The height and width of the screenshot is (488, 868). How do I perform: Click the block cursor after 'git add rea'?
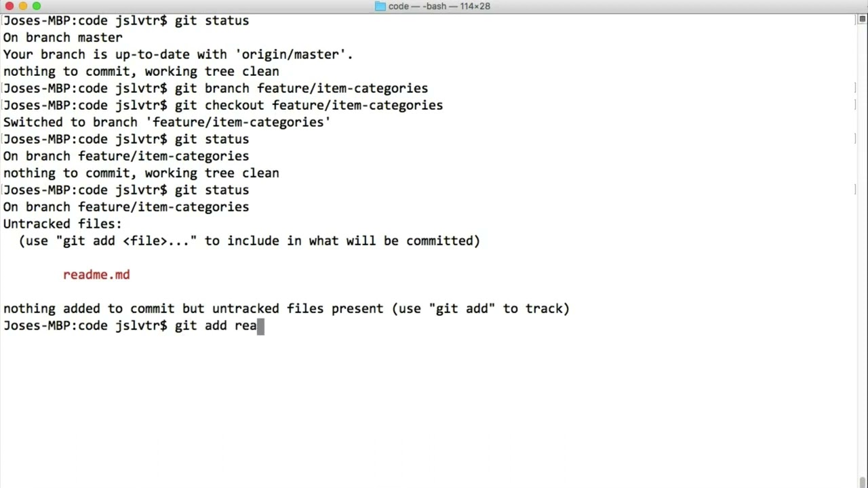[x=260, y=326]
